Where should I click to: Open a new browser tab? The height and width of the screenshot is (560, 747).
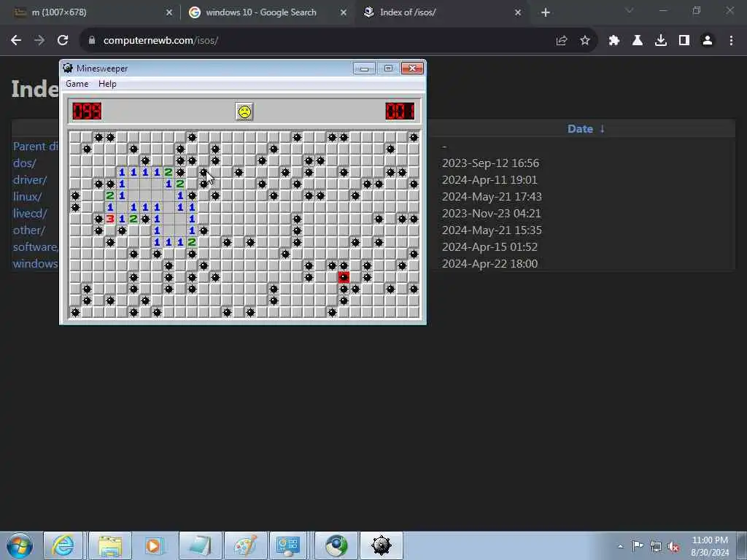(546, 12)
